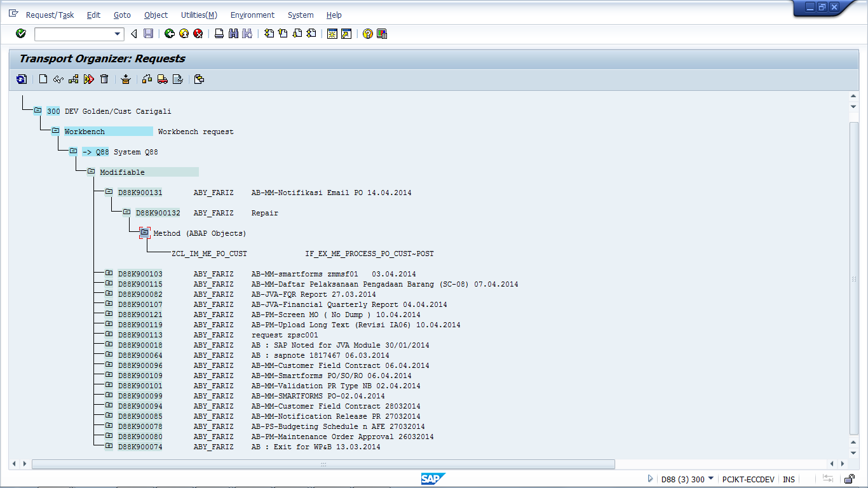Viewport: 868px width, 488px height.
Task: Open the Environment menu
Action: pos(252,15)
